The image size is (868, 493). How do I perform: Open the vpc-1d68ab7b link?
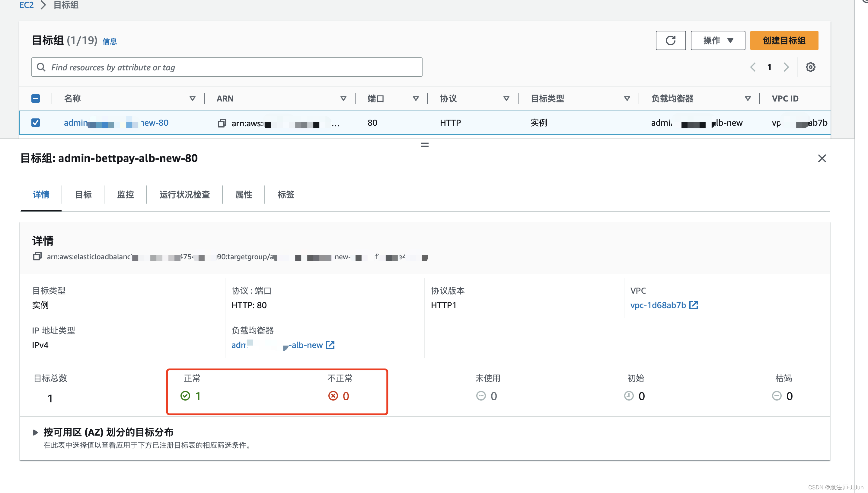point(658,305)
